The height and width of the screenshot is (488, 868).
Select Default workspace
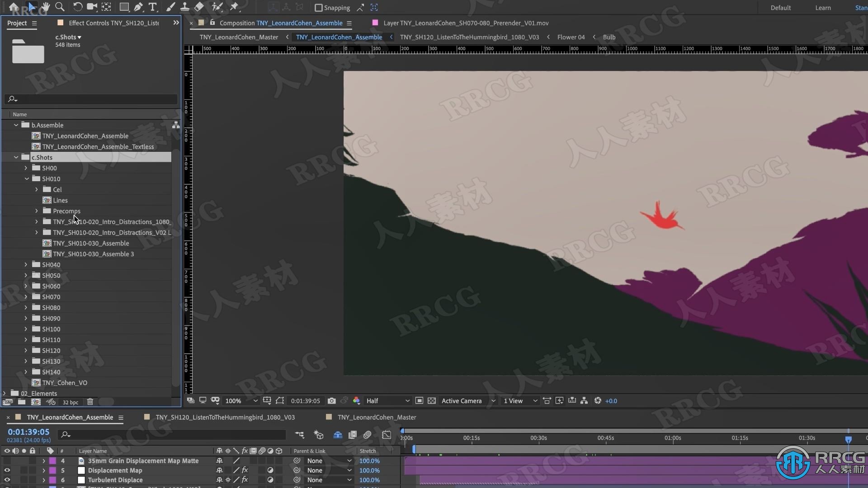tap(781, 8)
